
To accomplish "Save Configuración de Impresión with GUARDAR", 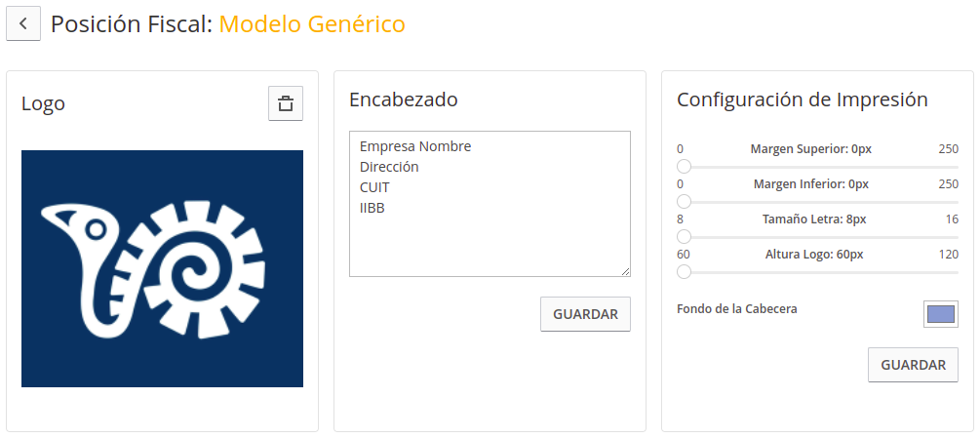I will (913, 365).
